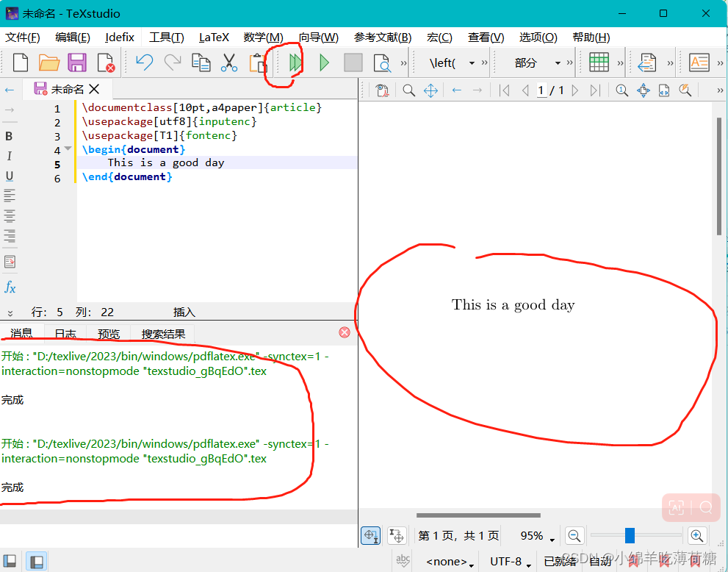Click the magnifier zoom-in icon in PDF viewer
This screenshot has width=728, height=572.
[x=696, y=535]
